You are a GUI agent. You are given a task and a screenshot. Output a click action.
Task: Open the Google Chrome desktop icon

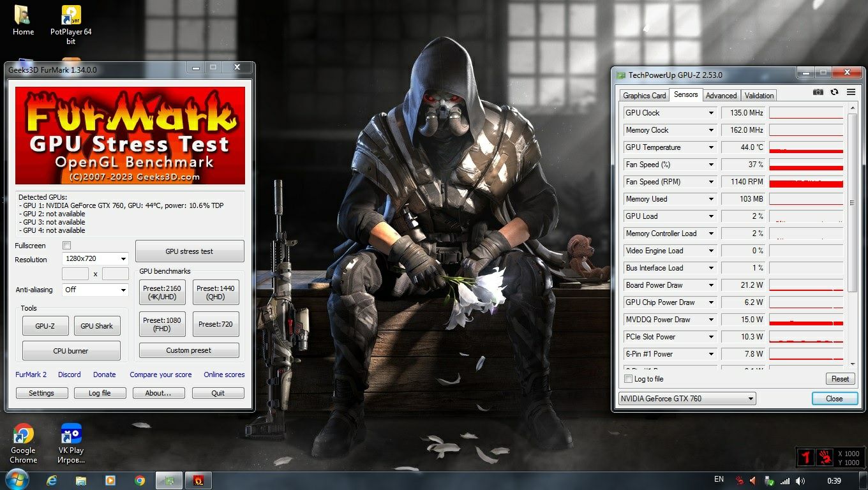point(23,443)
